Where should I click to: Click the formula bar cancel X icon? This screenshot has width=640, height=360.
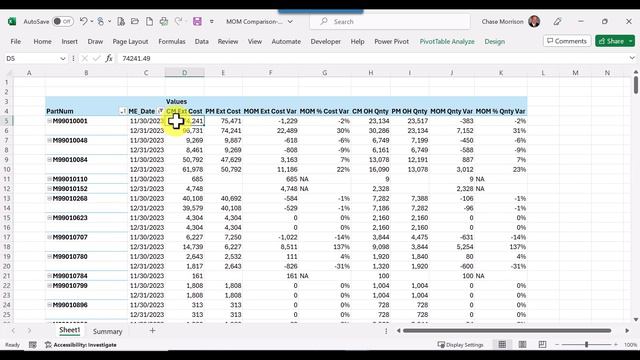click(84, 58)
